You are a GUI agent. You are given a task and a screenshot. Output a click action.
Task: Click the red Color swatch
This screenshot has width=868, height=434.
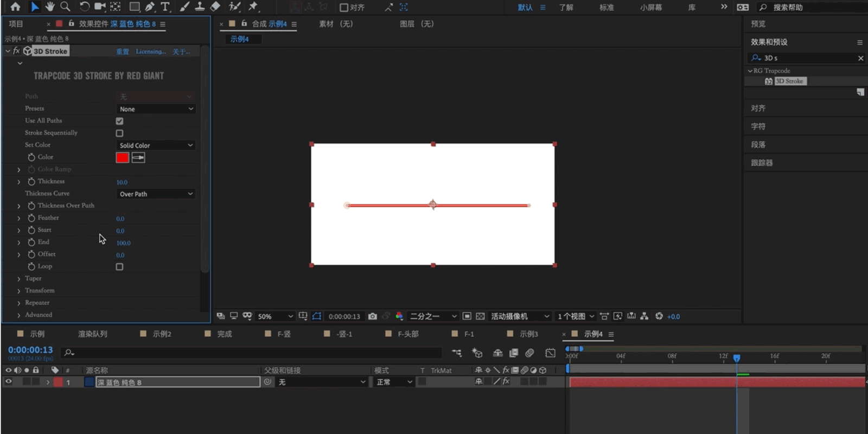coord(122,158)
